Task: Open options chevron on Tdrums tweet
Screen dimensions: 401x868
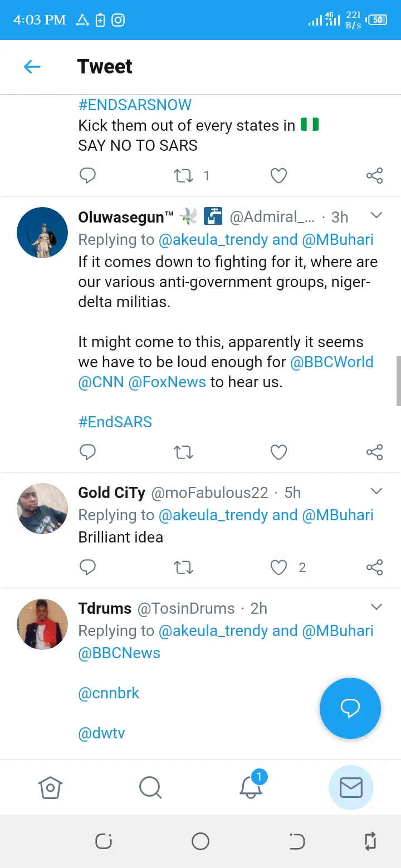Action: tap(376, 607)
